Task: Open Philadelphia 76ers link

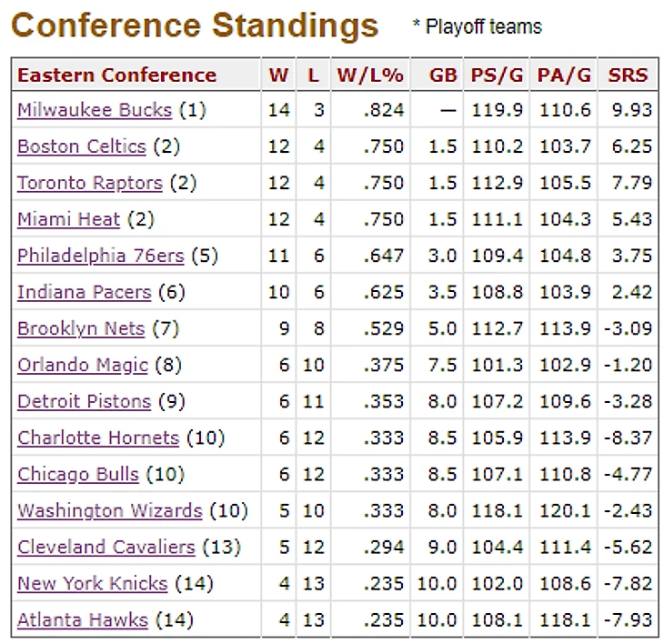Action: tap(100, 256)
